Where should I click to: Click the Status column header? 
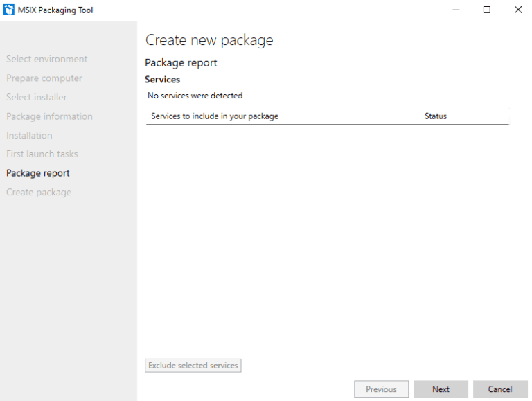[x=436, y=116]
